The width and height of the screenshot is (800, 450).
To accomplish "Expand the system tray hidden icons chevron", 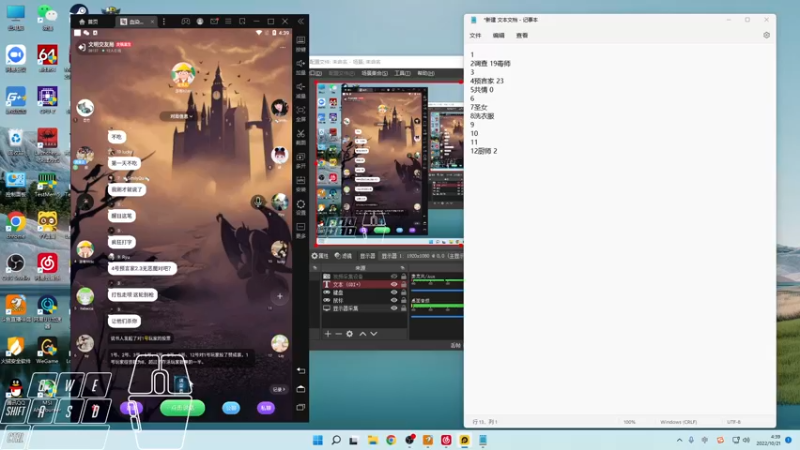I will pyautogui.click(x=679, y=440).
